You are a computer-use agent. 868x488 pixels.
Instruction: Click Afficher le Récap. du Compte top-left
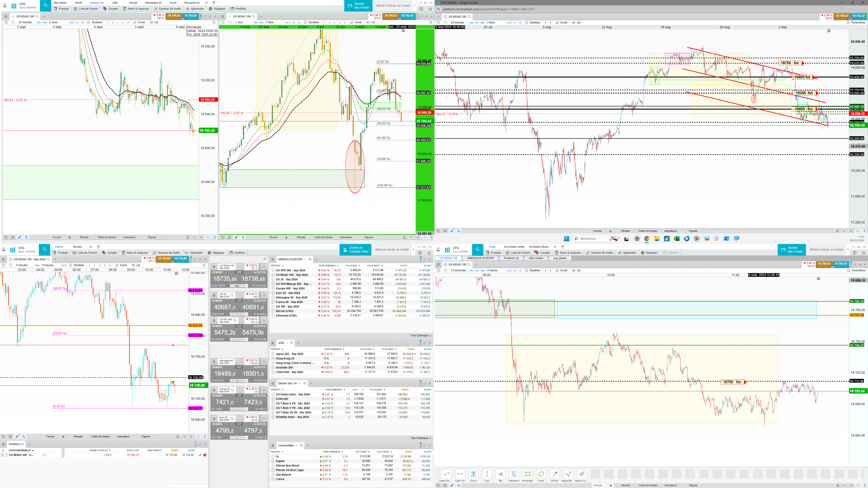[x=393, y=5]
